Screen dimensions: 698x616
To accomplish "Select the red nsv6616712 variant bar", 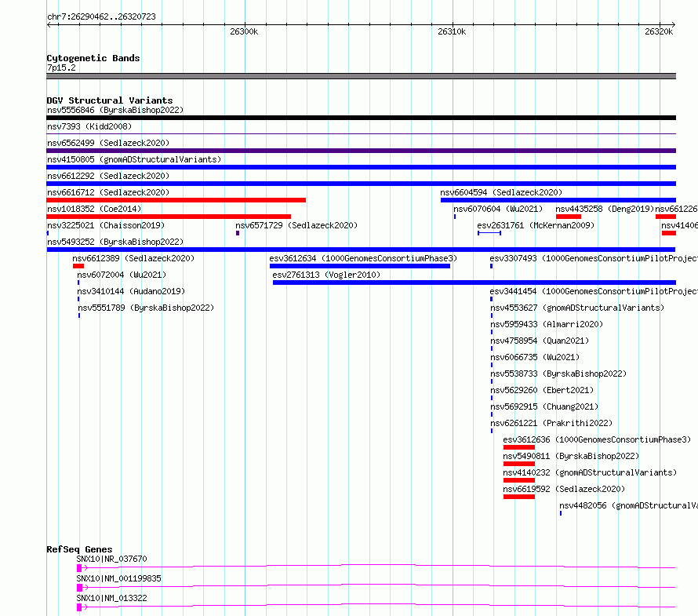I will (176, 200).
